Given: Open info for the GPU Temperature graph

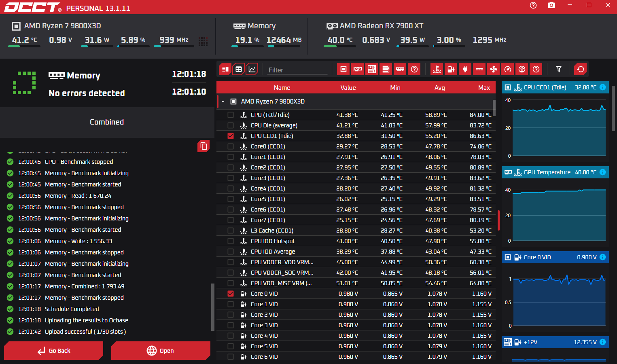Looking at the screenshot, I should point(602,172).
